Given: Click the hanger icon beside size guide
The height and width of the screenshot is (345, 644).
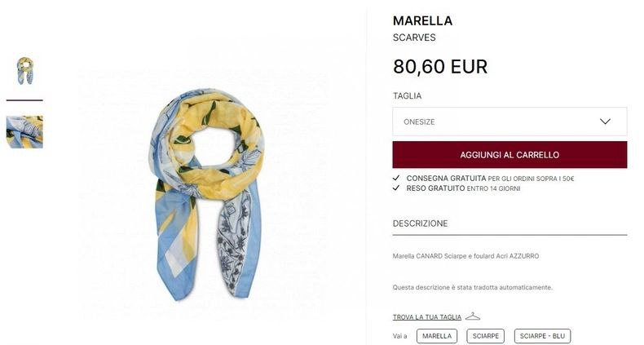Looking at the screenshot, I should (473, 316).
